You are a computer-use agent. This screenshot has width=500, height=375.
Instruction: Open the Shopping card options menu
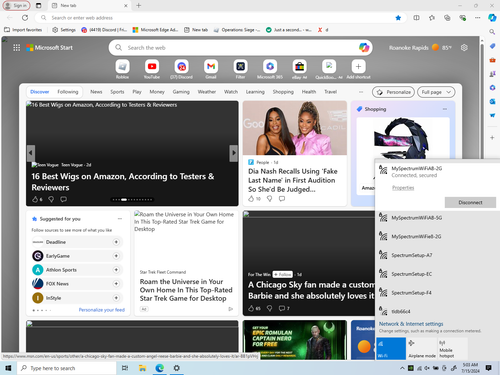coord(445,109)
